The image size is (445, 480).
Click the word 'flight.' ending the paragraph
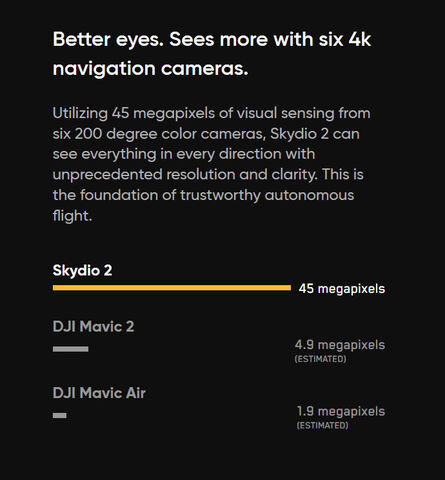click(72, 216)
